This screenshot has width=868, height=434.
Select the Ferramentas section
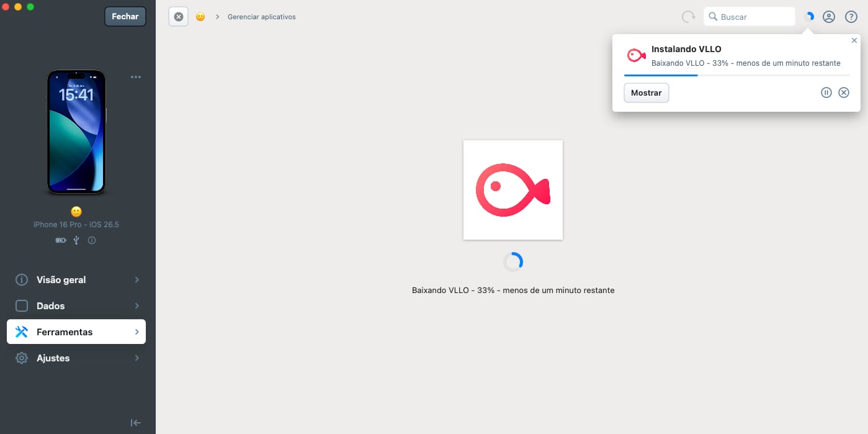click(76, 332)
